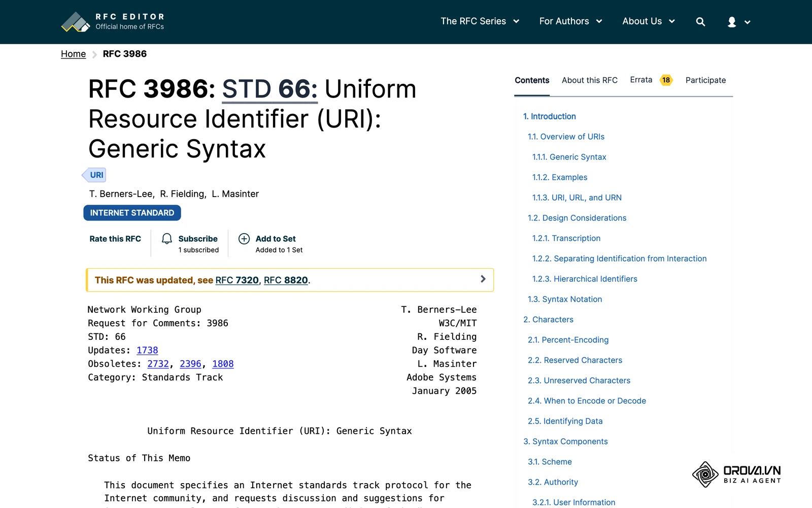The width and height of the screenshot is (812, 508).
Task: Click the Errata count badge 18
Action: (x=666, y=80)
